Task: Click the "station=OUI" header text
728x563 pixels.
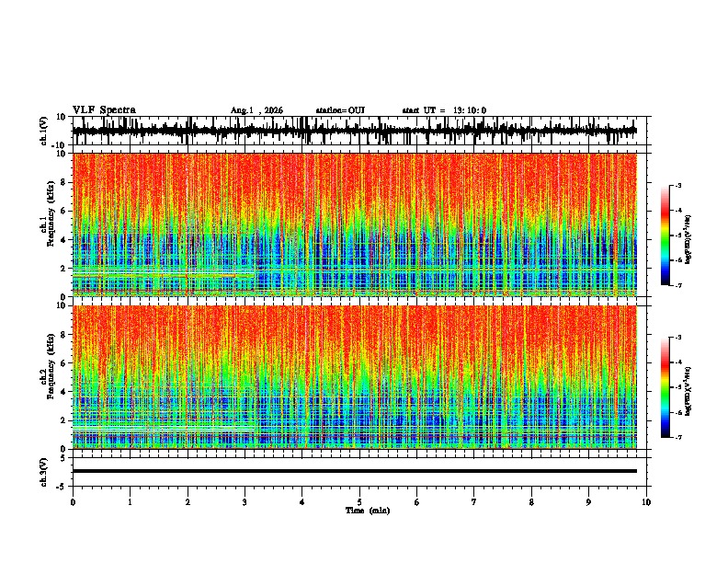Action: pyautogui.click(x=340, y=110)
